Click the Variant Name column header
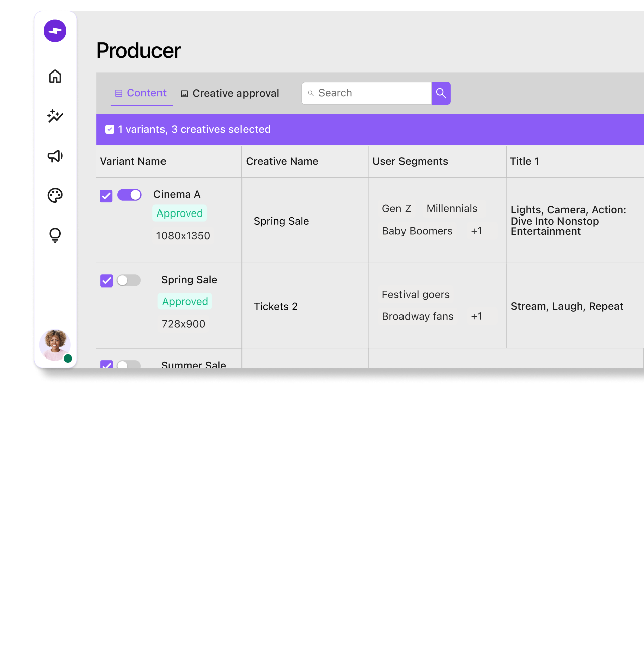Screen dimensions: 644x645 pyautogui.click(x=133, y=161)
